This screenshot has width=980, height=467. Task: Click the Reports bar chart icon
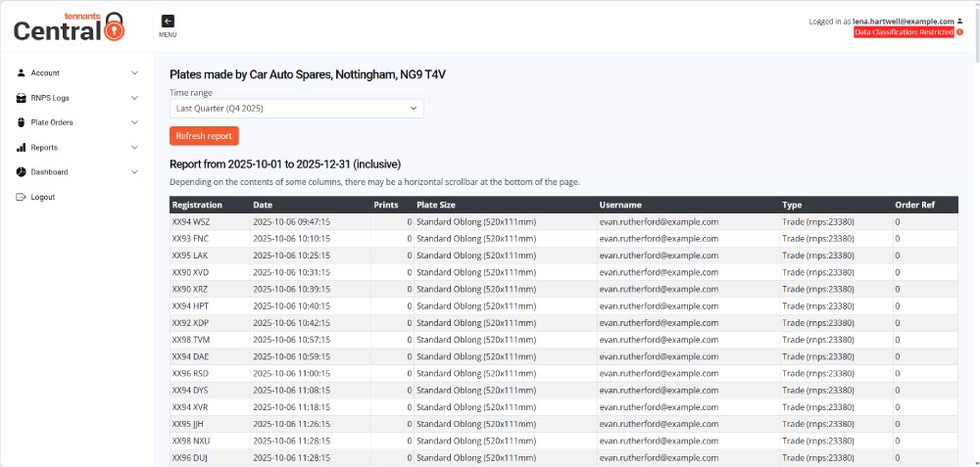(21, 147)
